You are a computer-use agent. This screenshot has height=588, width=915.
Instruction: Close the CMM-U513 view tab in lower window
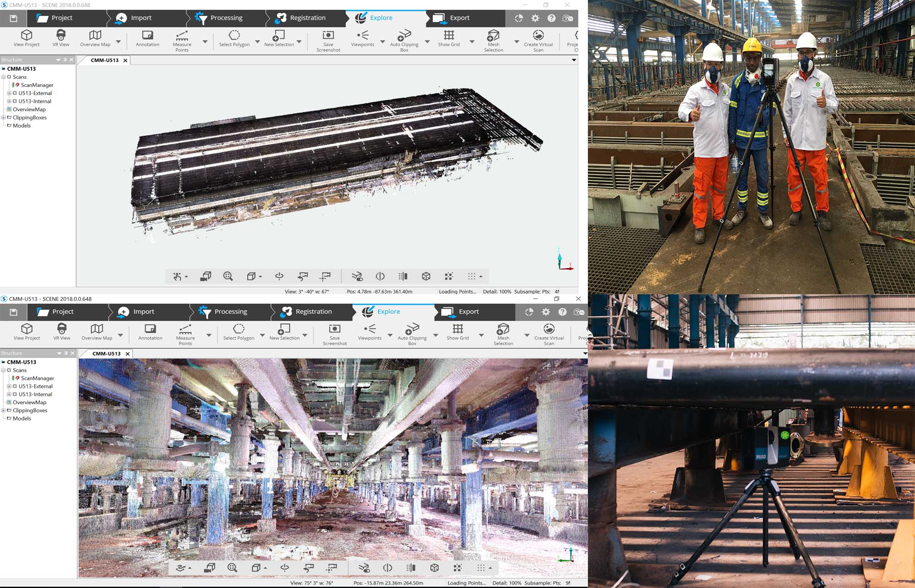point(128,354)
